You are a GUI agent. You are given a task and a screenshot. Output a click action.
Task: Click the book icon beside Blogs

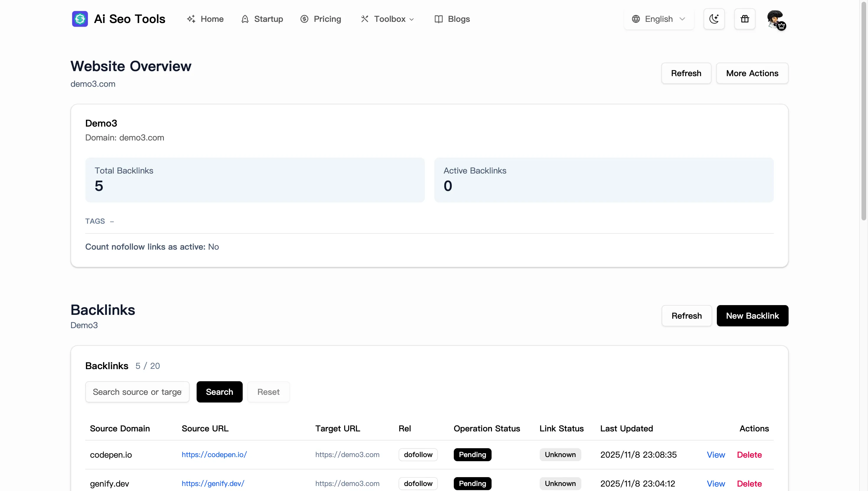tap(438, 19)
